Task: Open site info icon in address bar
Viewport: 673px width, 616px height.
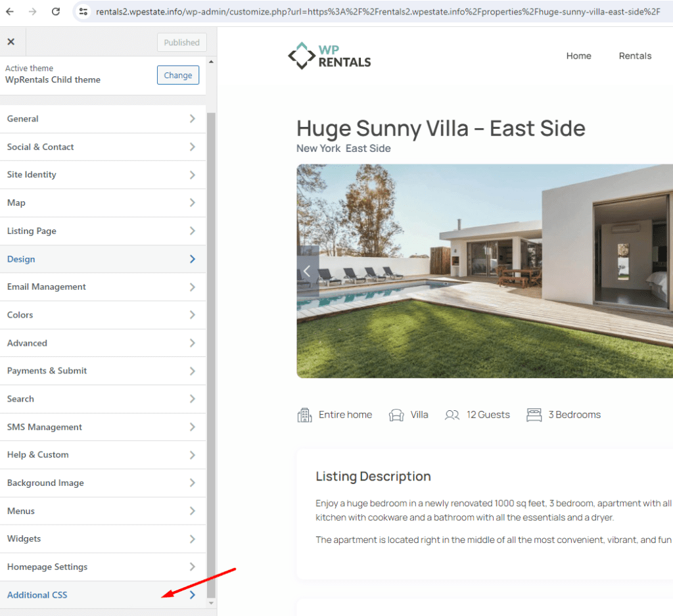Action: coord(83,12)
